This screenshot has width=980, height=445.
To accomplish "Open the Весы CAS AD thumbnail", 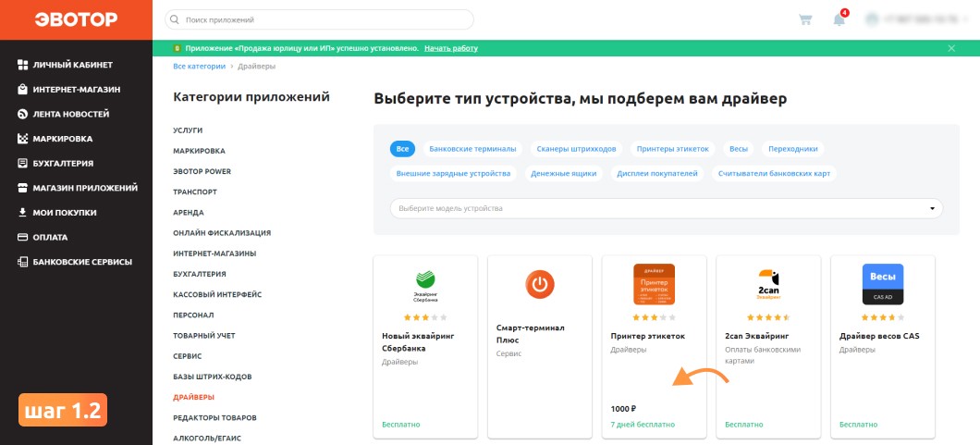I will 883,284.
